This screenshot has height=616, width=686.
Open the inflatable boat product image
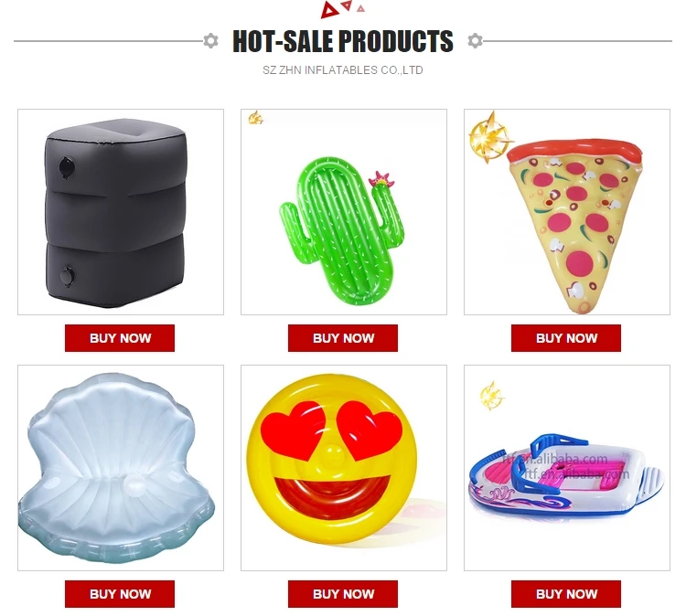click(x=567, y=468)
